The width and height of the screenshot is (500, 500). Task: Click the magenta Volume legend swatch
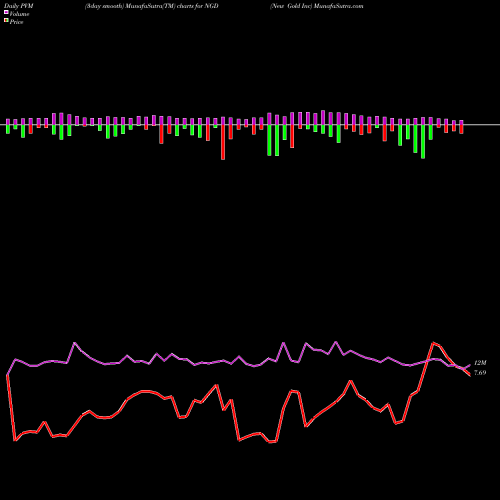(6, 12)
